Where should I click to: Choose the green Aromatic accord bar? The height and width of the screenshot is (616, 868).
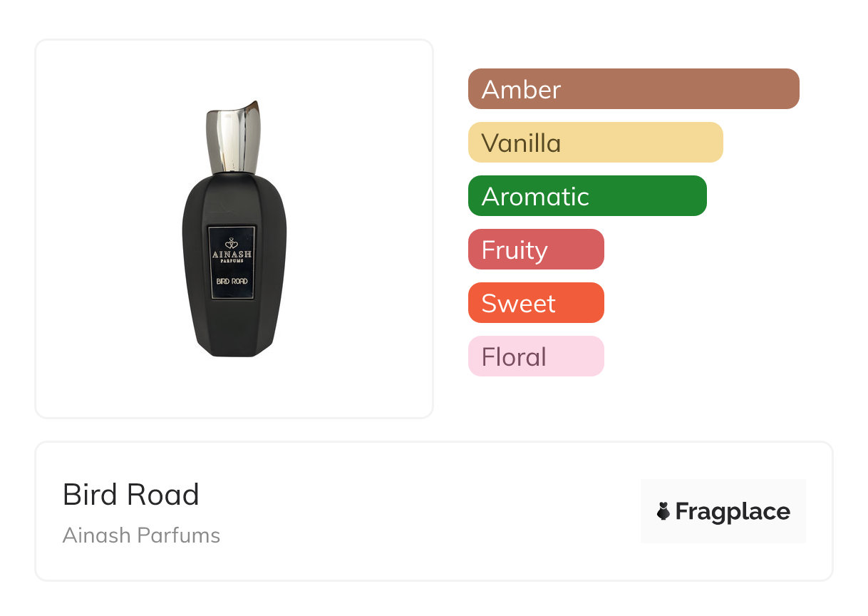[587, 196]
